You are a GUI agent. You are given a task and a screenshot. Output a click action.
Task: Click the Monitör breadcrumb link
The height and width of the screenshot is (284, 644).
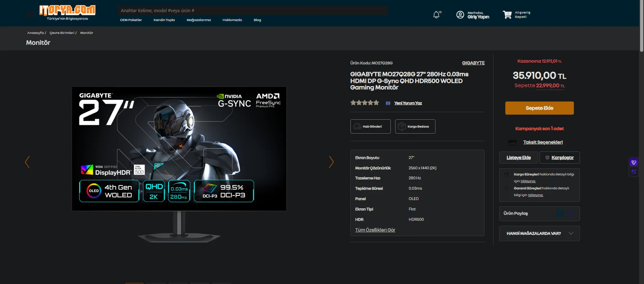pyautogui.click(x=87, y=33)
